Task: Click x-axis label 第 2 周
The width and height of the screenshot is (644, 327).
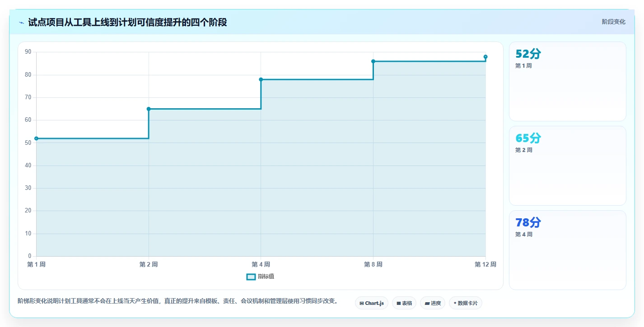Action: point(149,264)
